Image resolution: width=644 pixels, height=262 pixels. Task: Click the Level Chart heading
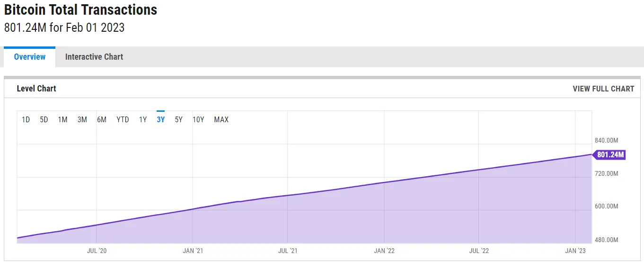point(36,89)
